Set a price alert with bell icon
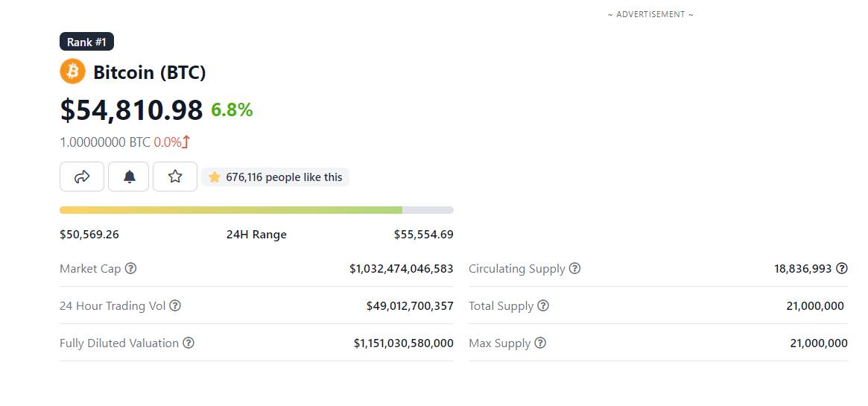The image size is (868, 406). [x=128, y=177]
